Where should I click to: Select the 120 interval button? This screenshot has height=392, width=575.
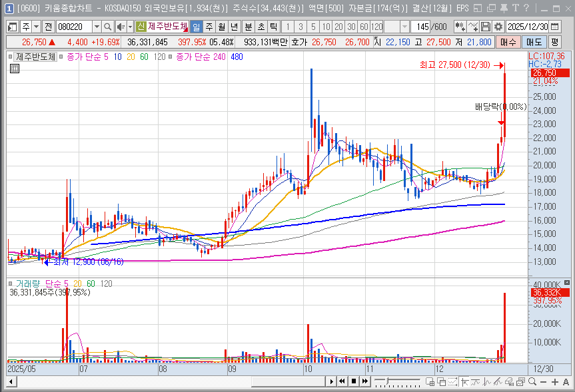[x=376, y=27]
